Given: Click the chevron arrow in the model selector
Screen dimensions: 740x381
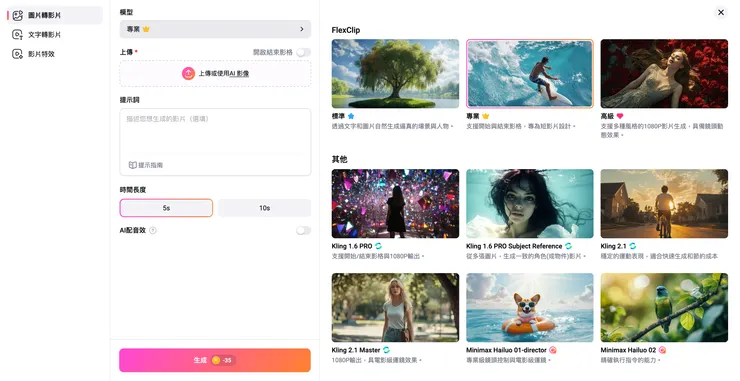Looking at the screenshot, I should [x=302, y=29].
